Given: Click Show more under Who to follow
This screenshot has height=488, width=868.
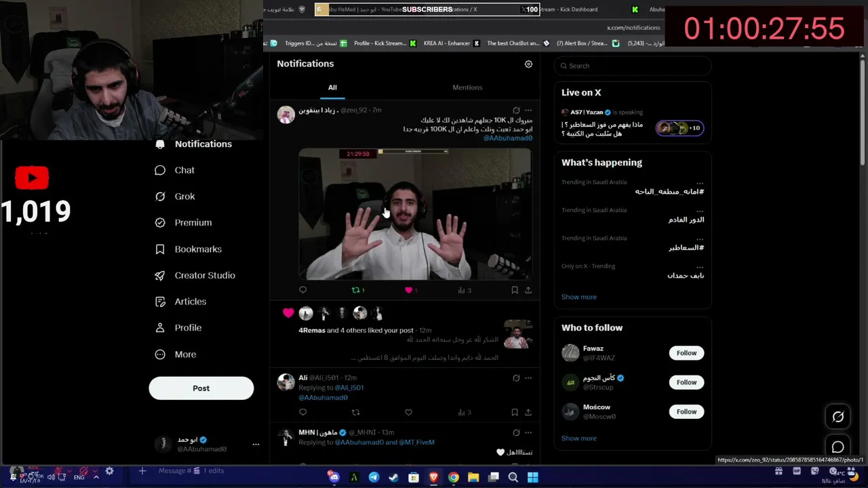Looking at the screenshot, I should pyautogui.click(x=579, y=439).
